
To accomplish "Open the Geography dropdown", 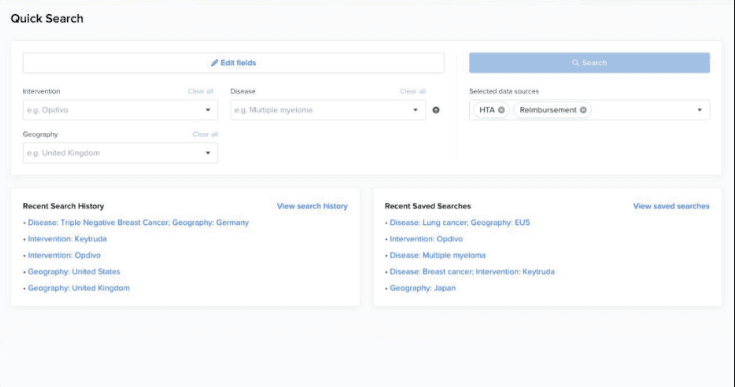I will 120,153.
